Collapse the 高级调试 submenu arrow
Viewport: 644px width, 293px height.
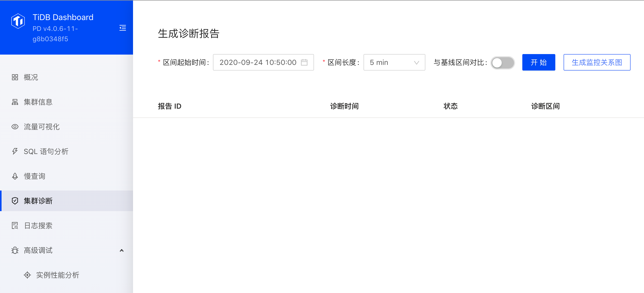(122, 250)
